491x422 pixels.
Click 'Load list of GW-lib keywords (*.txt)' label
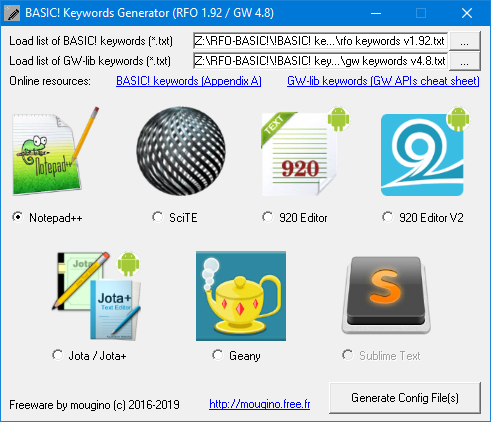click(90, 61)
